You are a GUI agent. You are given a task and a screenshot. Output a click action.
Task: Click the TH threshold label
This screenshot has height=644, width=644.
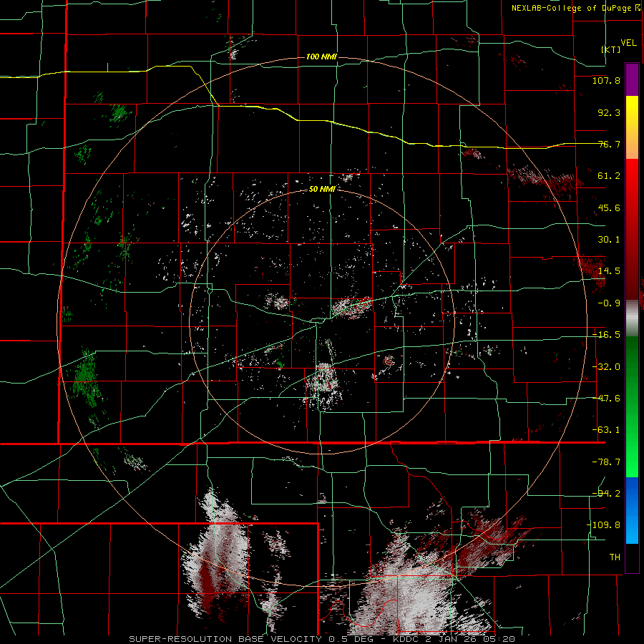tap(615, 557)
